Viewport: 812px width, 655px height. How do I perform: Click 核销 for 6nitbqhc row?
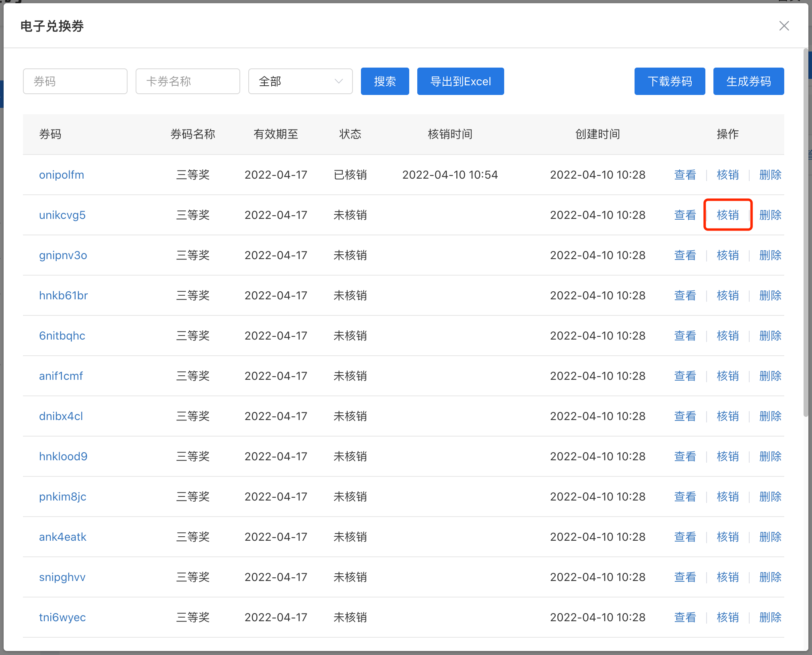pyautogui.click(x=728, y=336)
